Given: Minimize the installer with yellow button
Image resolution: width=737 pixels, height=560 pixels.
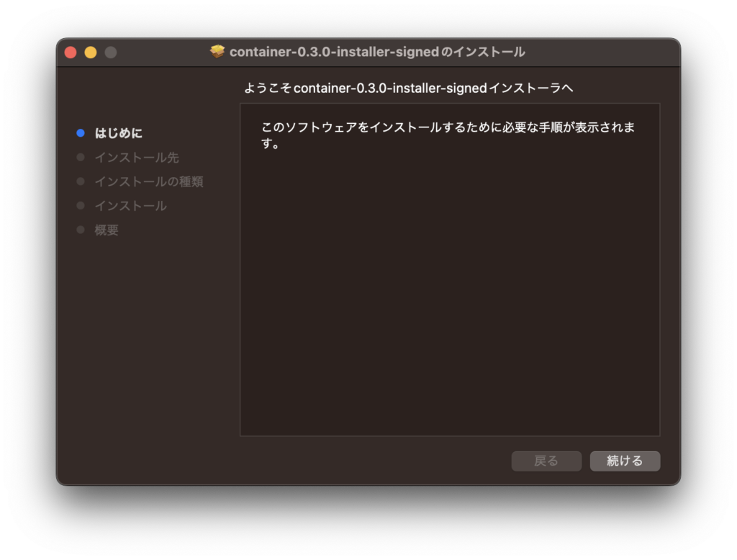Looking at the screenshot, I should pos(91,53).
